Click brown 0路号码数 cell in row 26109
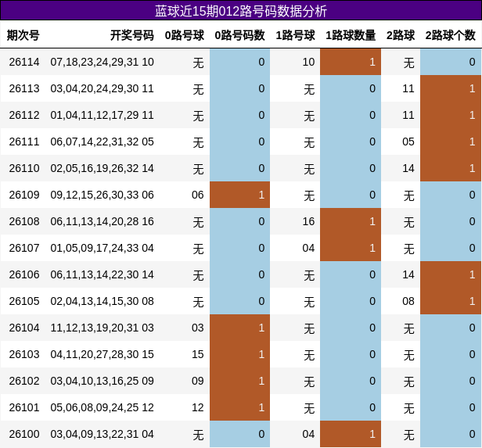 239,195
